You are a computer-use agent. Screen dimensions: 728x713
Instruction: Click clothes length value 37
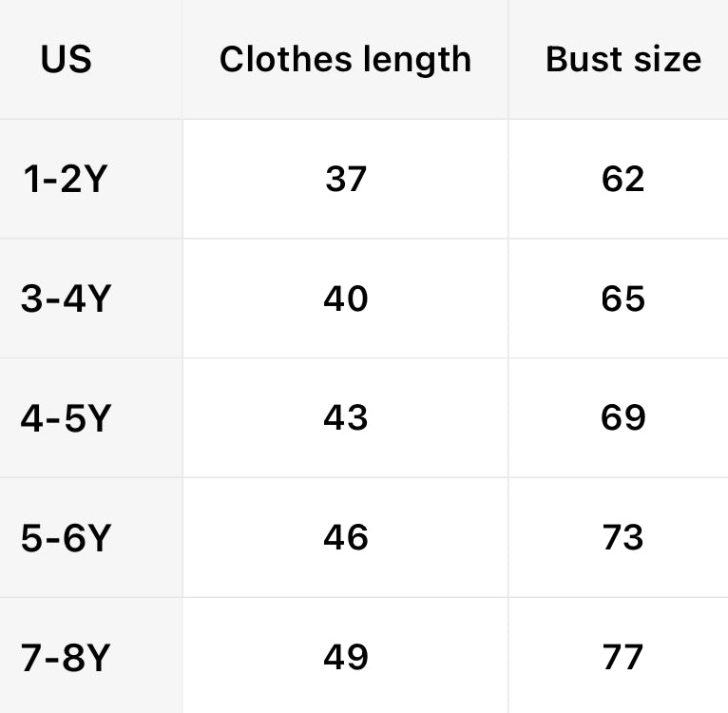(x=345, y=179)
